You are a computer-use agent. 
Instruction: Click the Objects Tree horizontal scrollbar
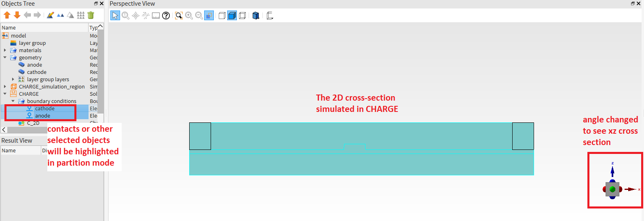27,130
